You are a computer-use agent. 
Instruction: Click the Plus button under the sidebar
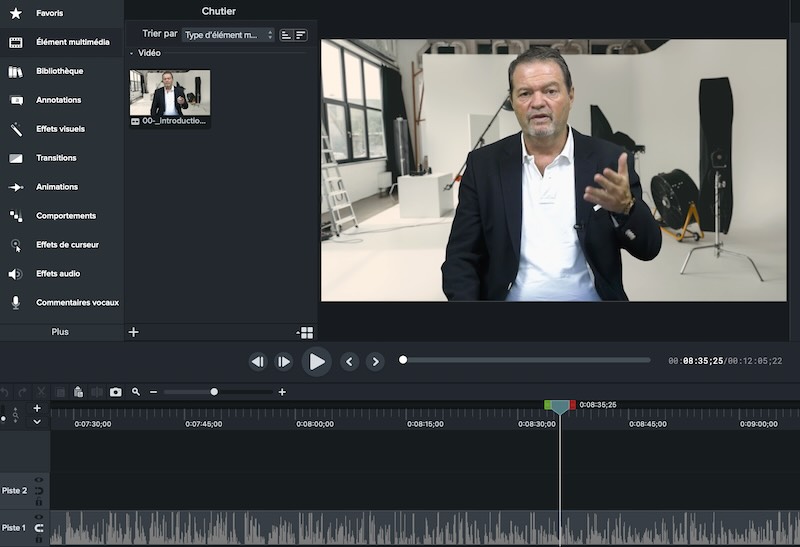[x=60, y=331]
